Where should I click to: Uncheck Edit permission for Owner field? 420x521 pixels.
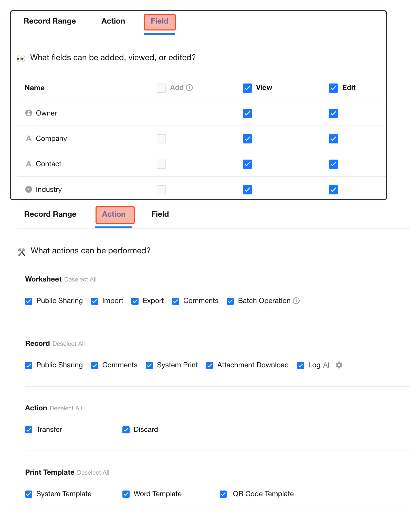[333, 113]
